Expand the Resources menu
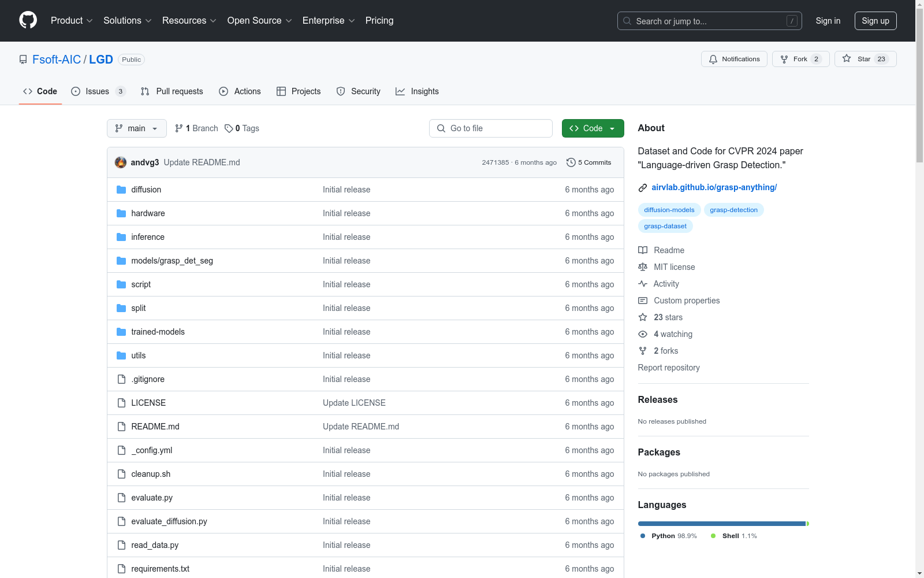 coord(189,20)
